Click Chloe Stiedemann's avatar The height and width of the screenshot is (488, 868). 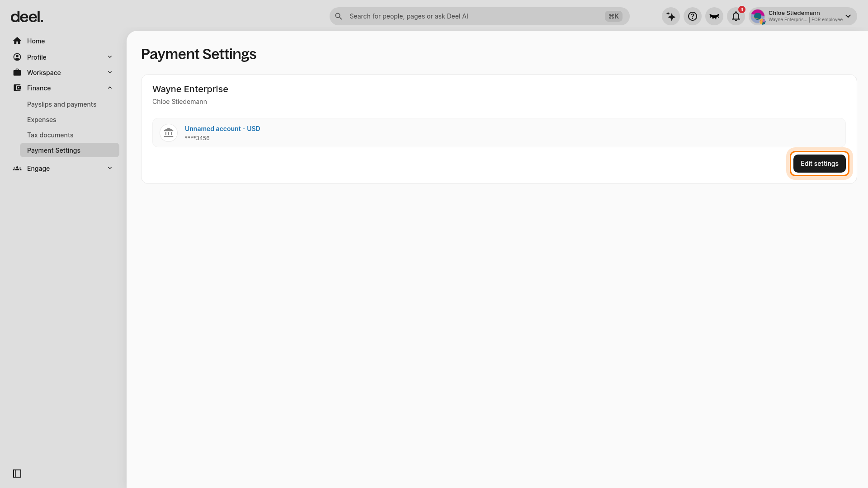point(758,16)
